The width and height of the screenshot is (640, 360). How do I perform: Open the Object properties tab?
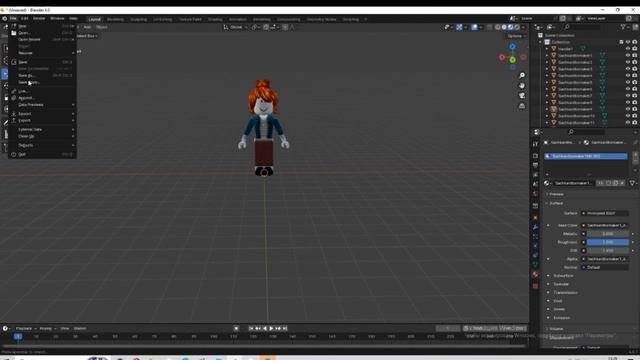536,218
